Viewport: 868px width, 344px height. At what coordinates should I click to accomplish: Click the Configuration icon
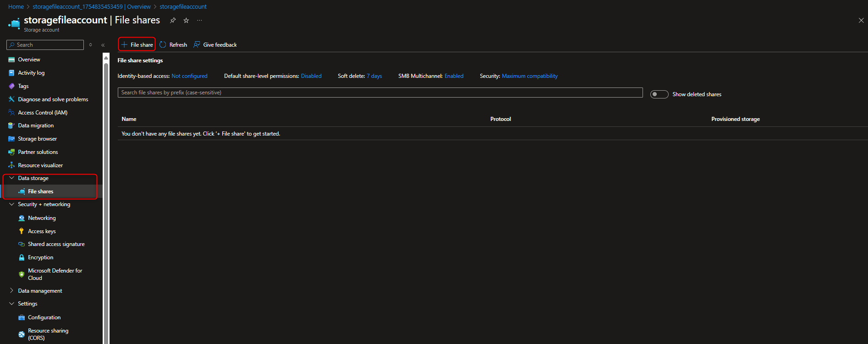coord(22,317)
